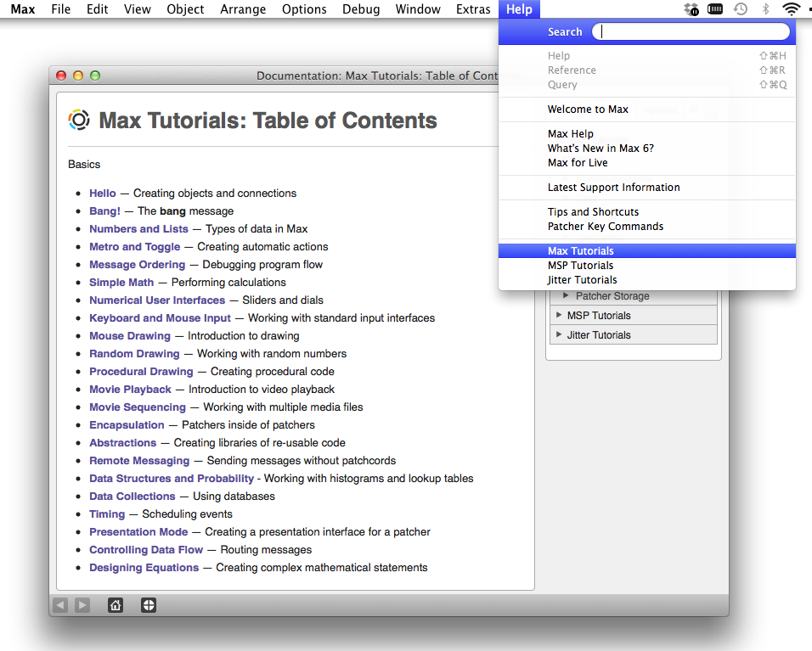Go to documentation home via house icon

116,605
